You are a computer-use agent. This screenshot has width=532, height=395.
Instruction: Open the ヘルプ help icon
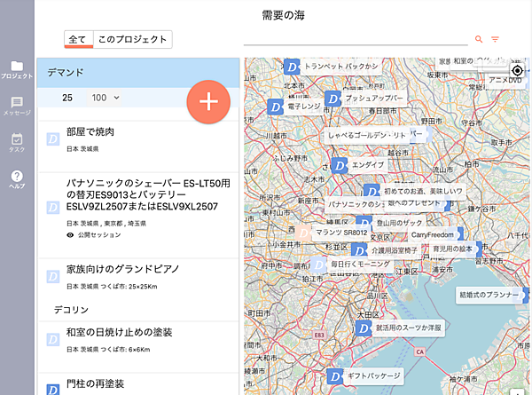(17, 178)
